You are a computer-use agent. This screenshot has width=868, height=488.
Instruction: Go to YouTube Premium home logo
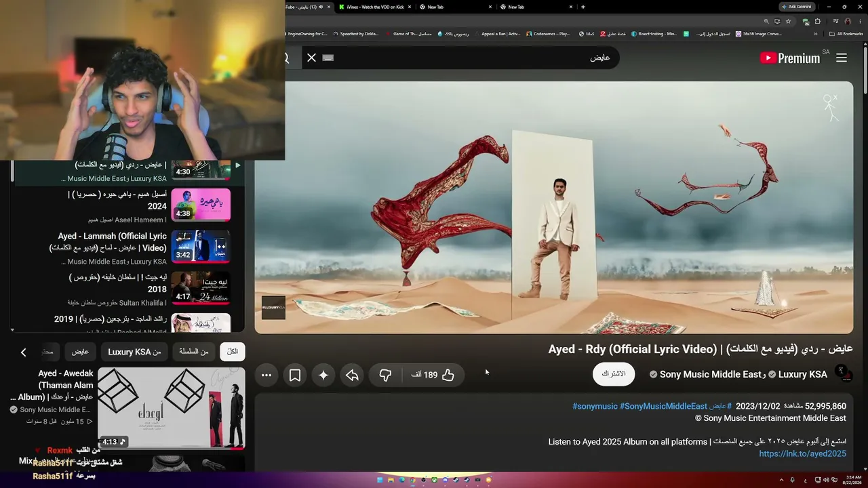tap(791, 58)
